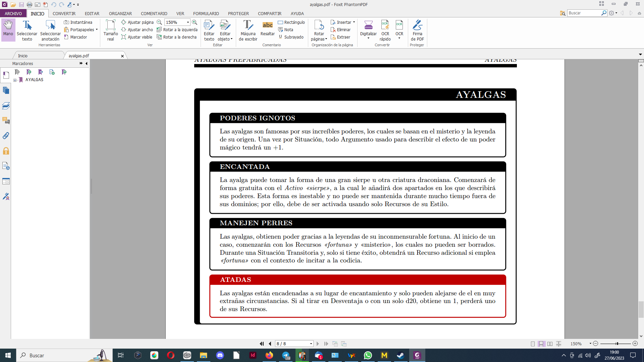Open the comments panel in sidebar

pyautogui.click(x=6, y=121)
